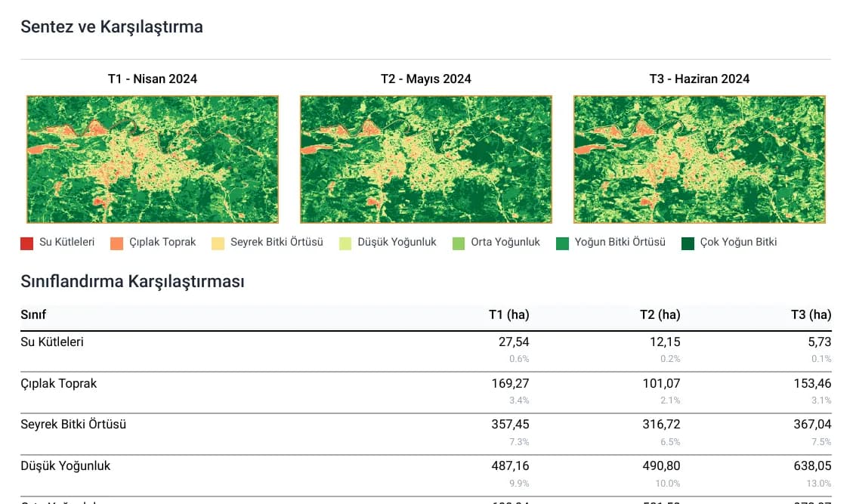853x504 pixels.
Task: Select the value 5,73 in the table
Action: [820, 342]
